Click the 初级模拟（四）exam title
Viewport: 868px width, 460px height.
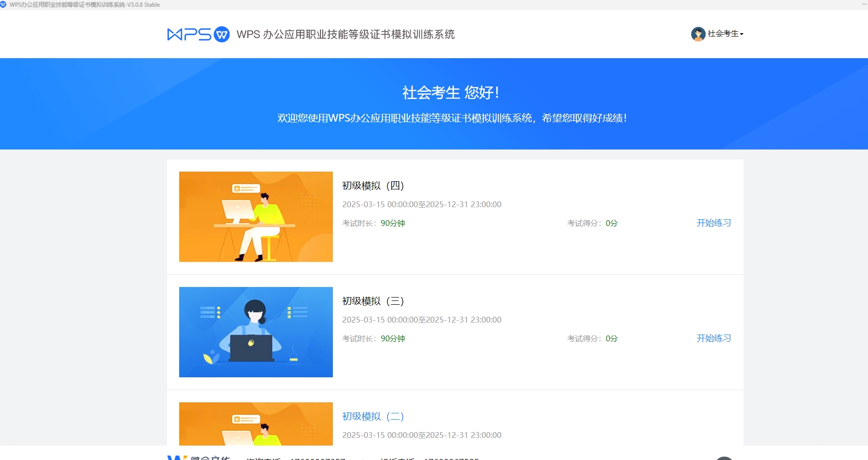click(x=373, y=186)
